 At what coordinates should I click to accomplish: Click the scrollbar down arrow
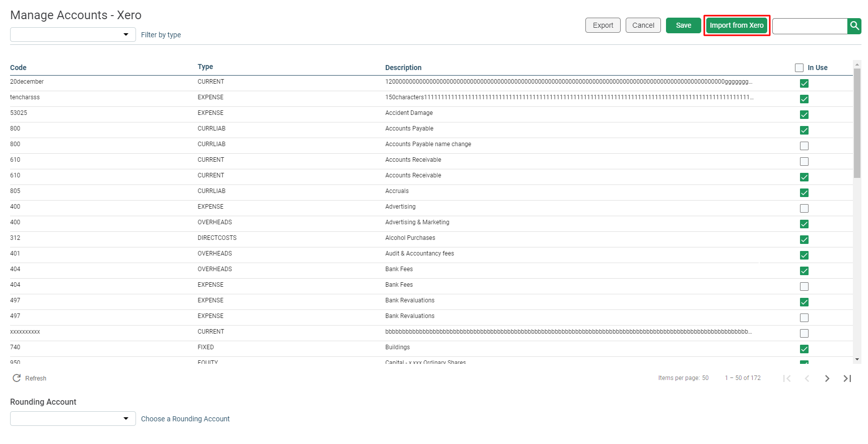(x=857, y=359)
